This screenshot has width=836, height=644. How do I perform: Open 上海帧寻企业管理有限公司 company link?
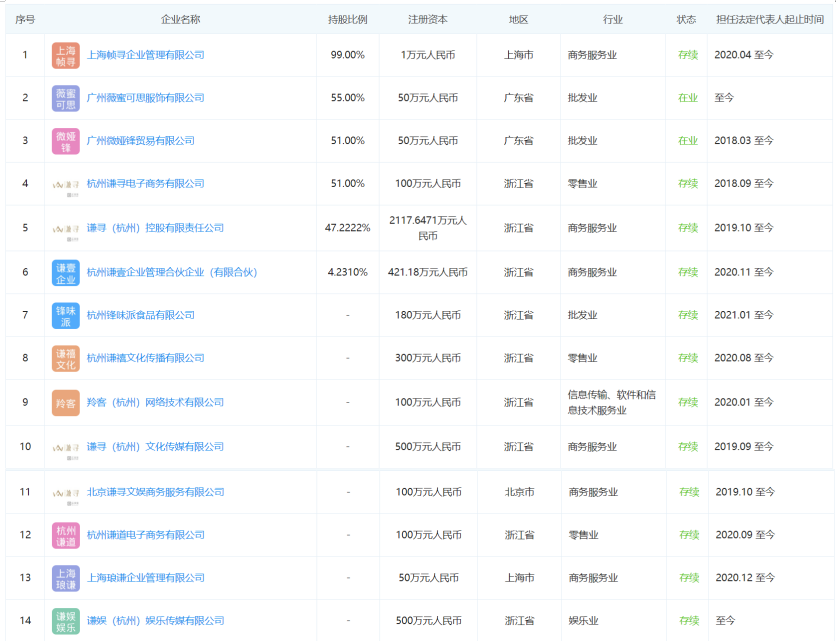point(145,55)
